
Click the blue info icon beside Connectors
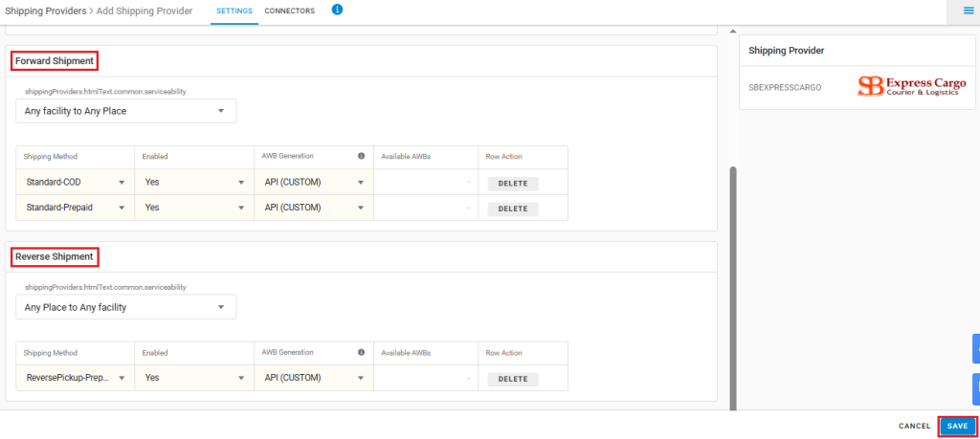pyautogui.click(x=338, y=10)
